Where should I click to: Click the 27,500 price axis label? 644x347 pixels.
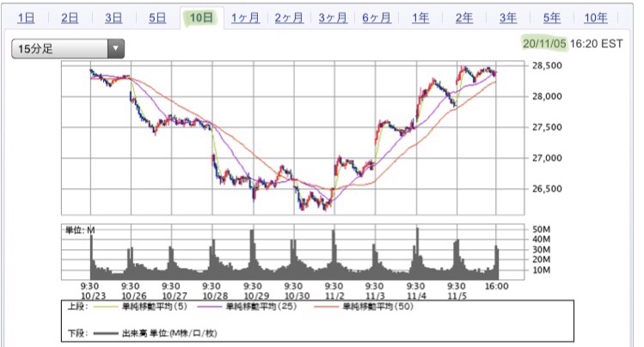point(547,127)
